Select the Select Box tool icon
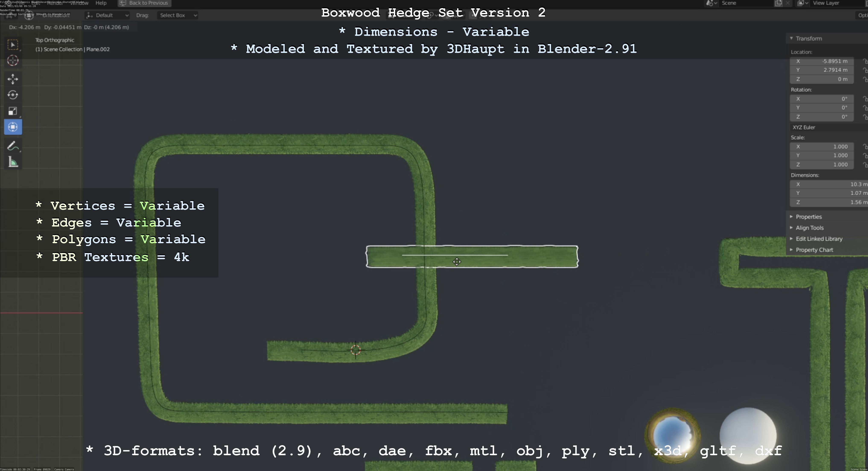 (x=13, y=45)
